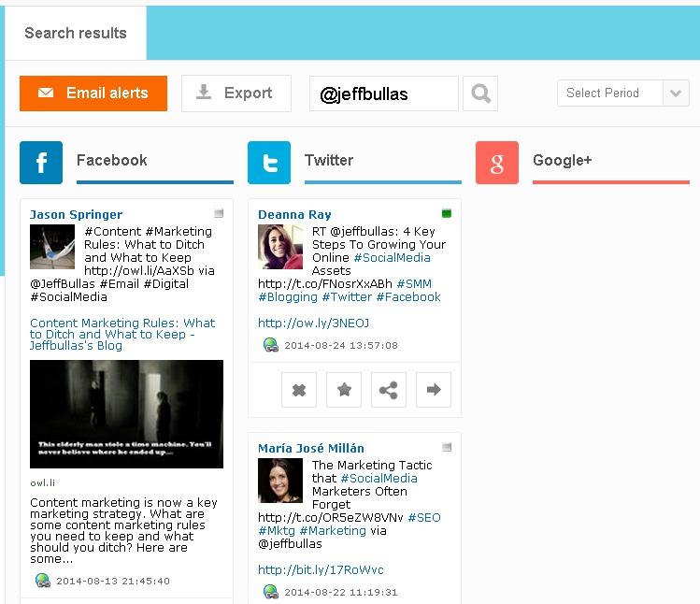Viewport: 700px width, 604px height.
Task: Click the Facebook logo icon
Action: coord(41,163)
